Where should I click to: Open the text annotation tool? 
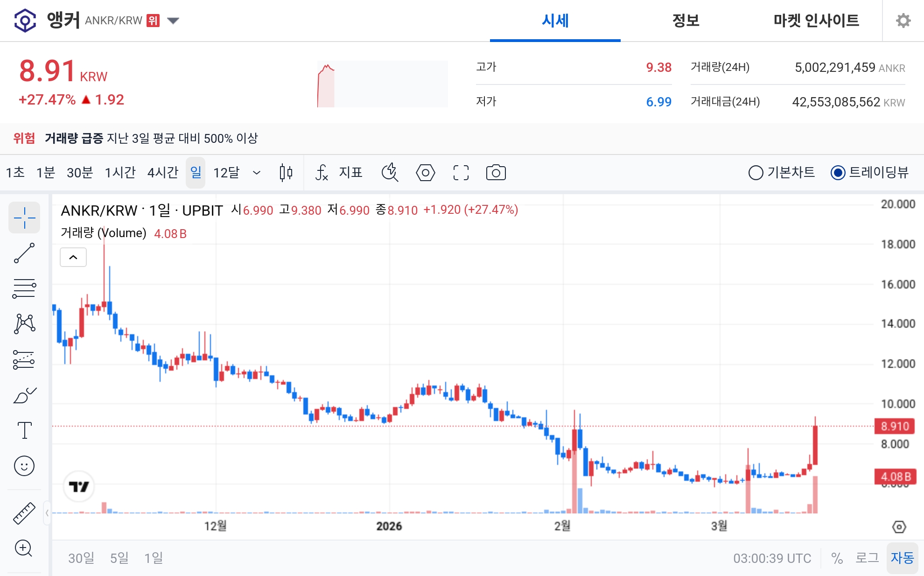[24, 430]
